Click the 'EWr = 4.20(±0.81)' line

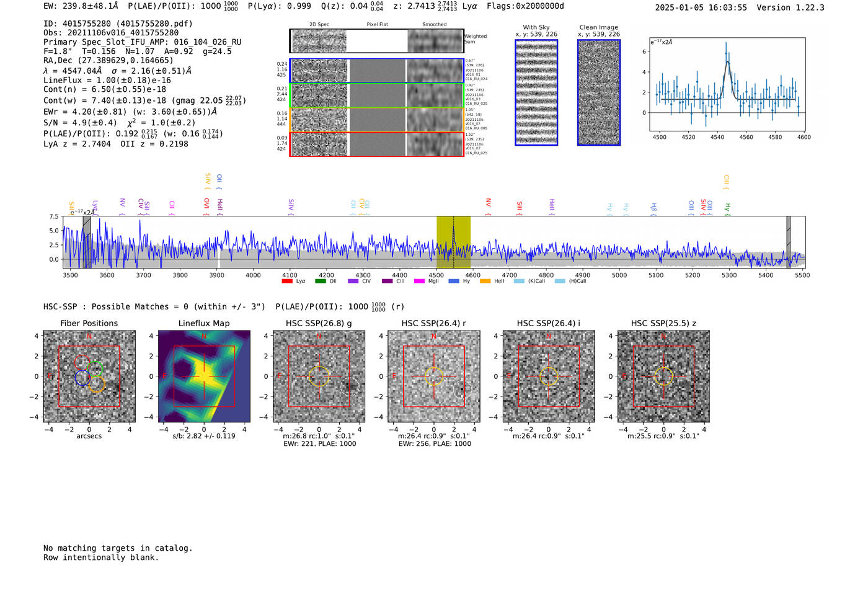(130, 112)
